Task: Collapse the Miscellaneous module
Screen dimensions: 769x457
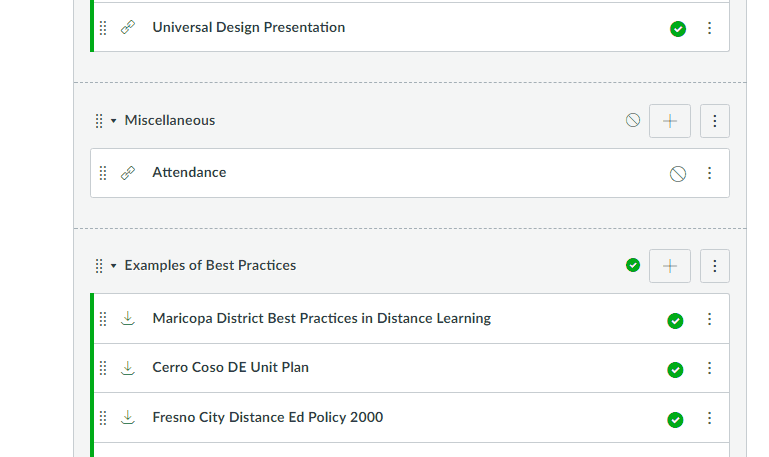Action: [114, 121]
